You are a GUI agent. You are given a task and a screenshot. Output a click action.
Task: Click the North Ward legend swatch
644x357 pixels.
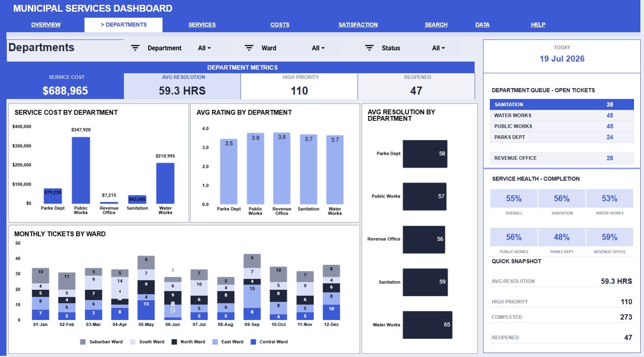pos(174,342)
